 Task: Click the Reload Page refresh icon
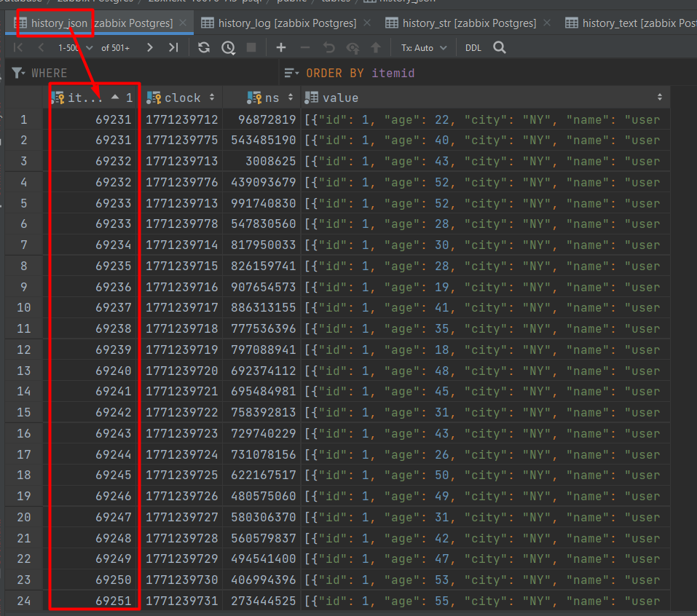(204, 48)
